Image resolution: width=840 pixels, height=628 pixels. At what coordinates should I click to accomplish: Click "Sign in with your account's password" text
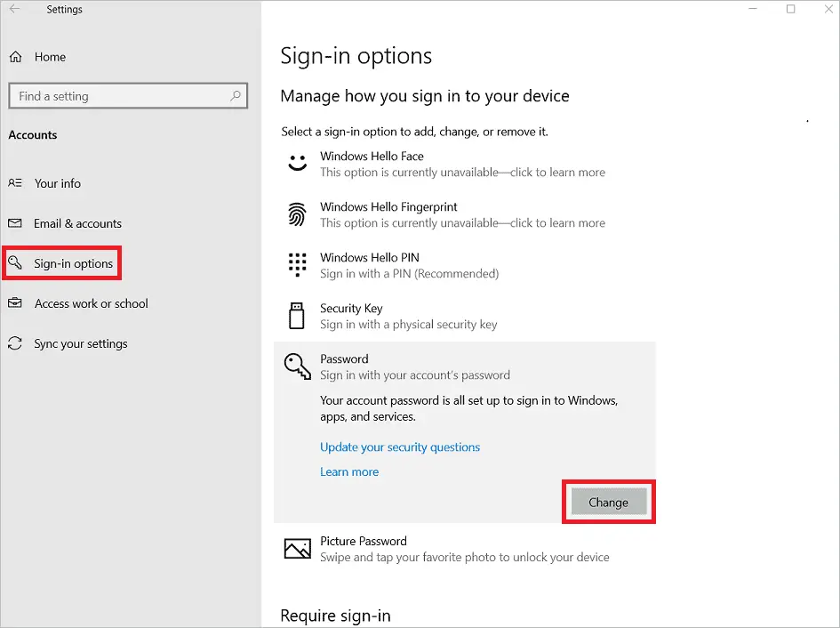click(x=414, y=375)
